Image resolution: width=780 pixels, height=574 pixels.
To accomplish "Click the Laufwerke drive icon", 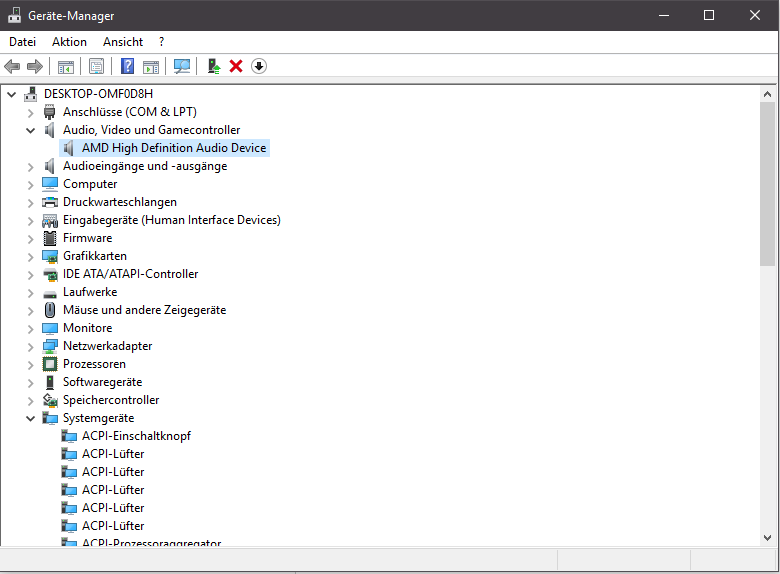I will click(50, 293).
